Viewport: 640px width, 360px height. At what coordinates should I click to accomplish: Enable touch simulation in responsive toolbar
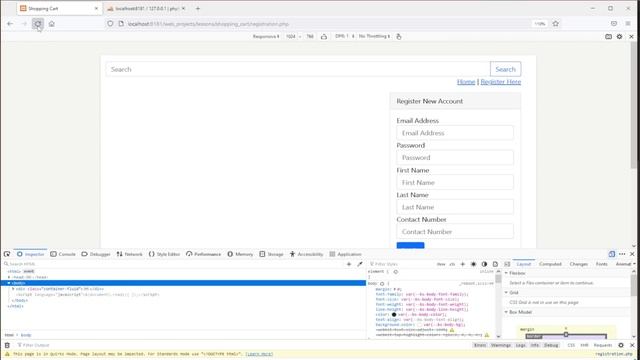399,36
